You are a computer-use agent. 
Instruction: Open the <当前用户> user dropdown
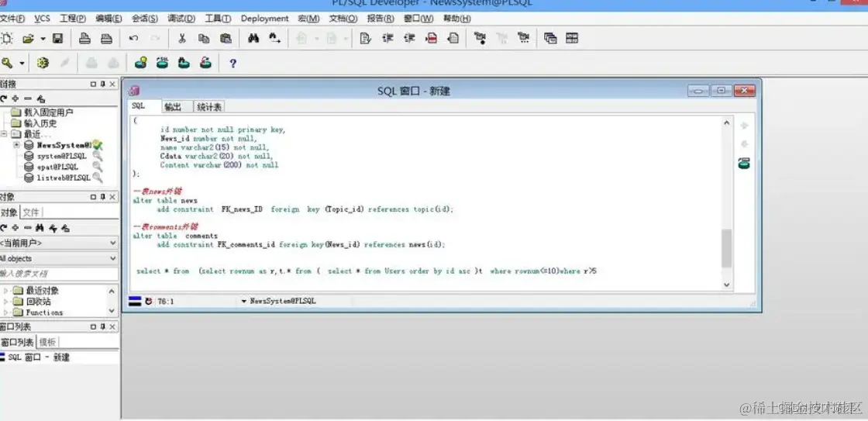coord(113,243)
